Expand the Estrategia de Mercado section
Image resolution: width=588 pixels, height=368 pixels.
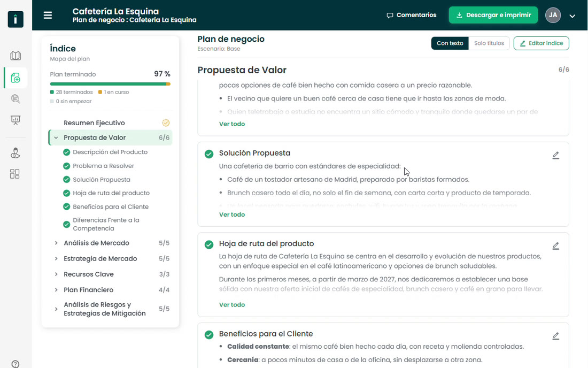click(x=56, y=258)
